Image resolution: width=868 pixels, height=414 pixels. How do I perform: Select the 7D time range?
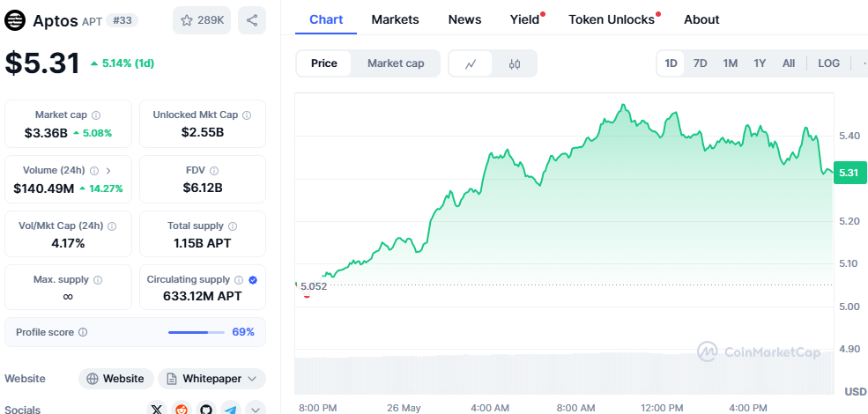tap(701, 63)
